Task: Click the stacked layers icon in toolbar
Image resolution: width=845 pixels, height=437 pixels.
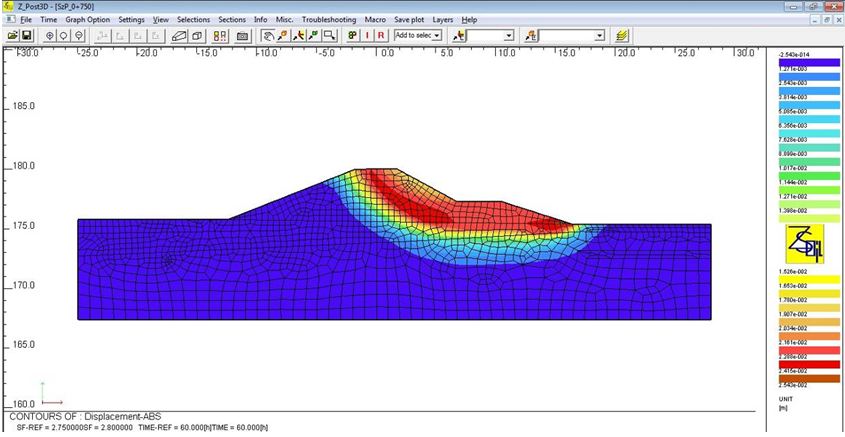Action: (x=623, y=35)
